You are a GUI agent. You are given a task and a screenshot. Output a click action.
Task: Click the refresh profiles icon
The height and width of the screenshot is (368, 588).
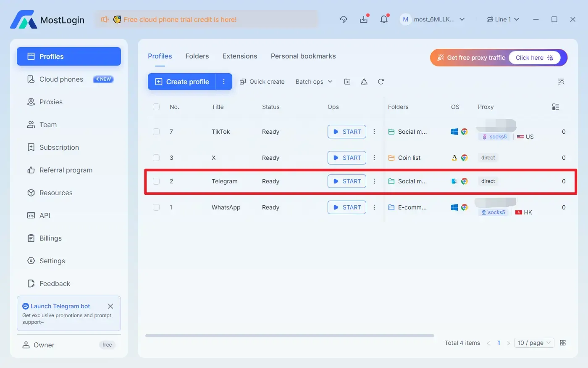pyautogui.click(x=381, y=82)
